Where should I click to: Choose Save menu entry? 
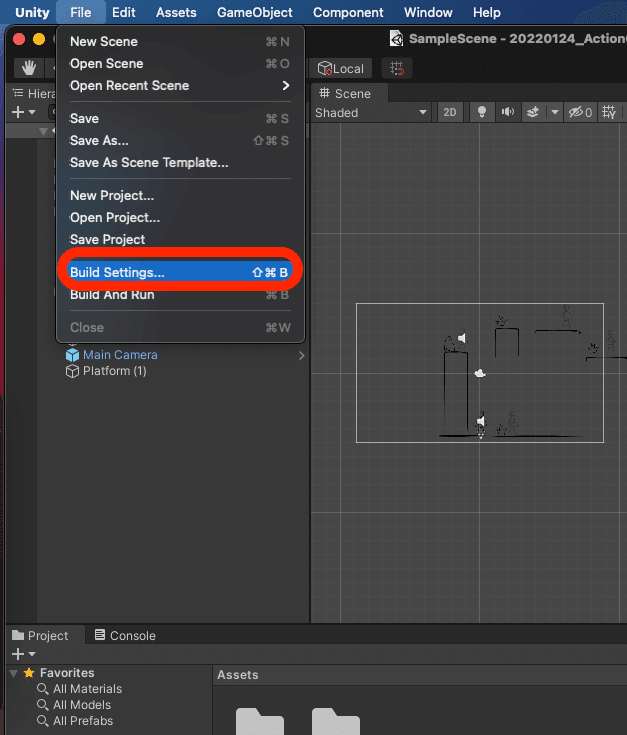point(180,119)
